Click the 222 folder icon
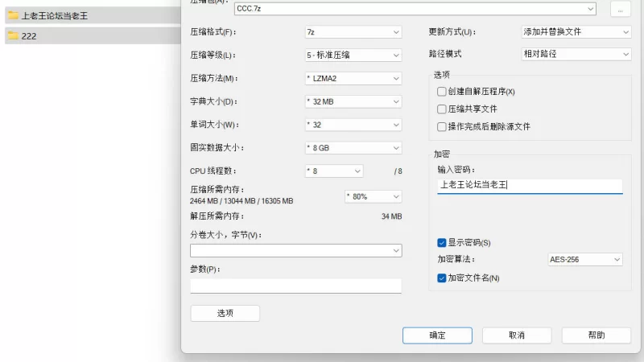The image size is (644, 362). click(13, 36)
